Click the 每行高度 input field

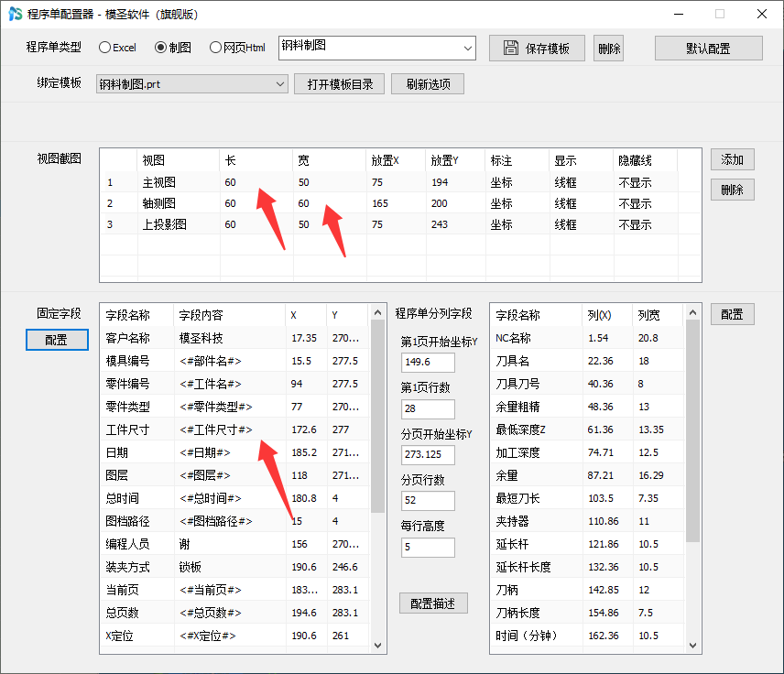pyautogui.click(x=428, y=547)
